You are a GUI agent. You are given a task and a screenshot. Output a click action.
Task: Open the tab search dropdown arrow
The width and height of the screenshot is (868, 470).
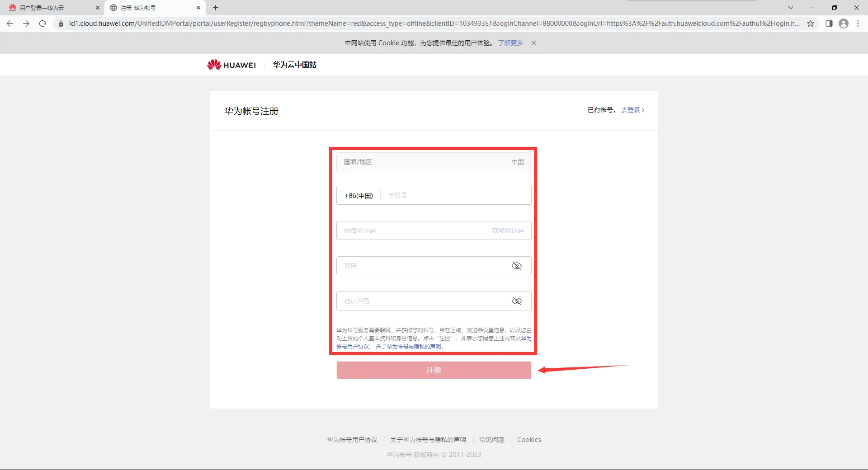pos(791,8)
